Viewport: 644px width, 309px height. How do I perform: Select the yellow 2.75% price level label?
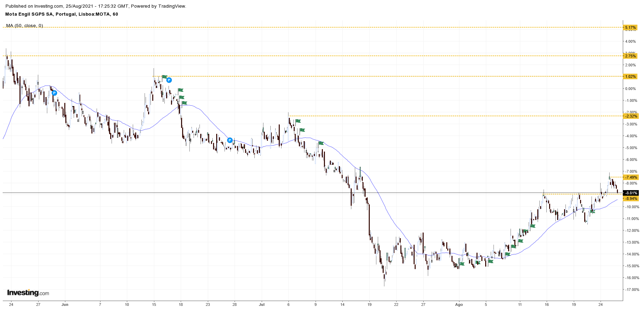pyautogui.click(x=630, y=56)
